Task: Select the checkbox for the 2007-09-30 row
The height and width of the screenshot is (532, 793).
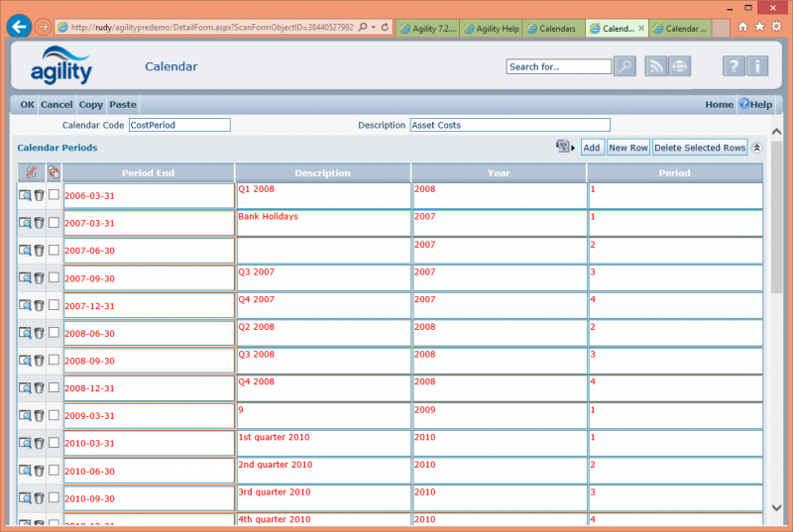Action: click(54, 278)
